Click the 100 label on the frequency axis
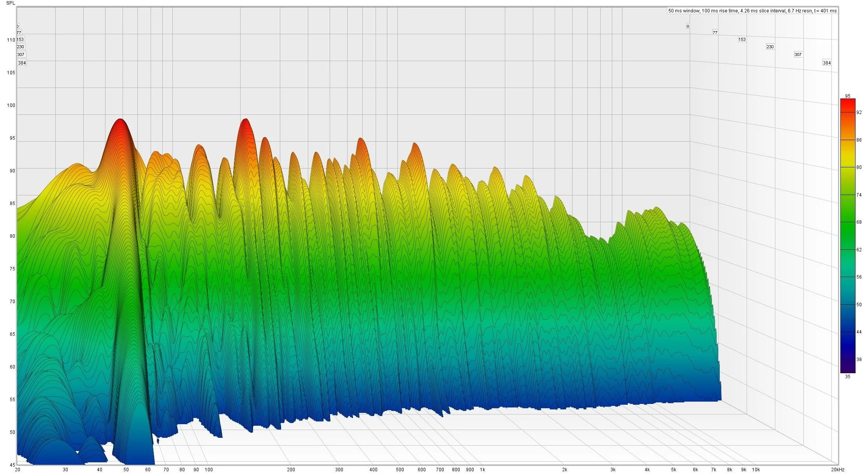This screenshot has width=868, height=474. click(x=209, y=470)
